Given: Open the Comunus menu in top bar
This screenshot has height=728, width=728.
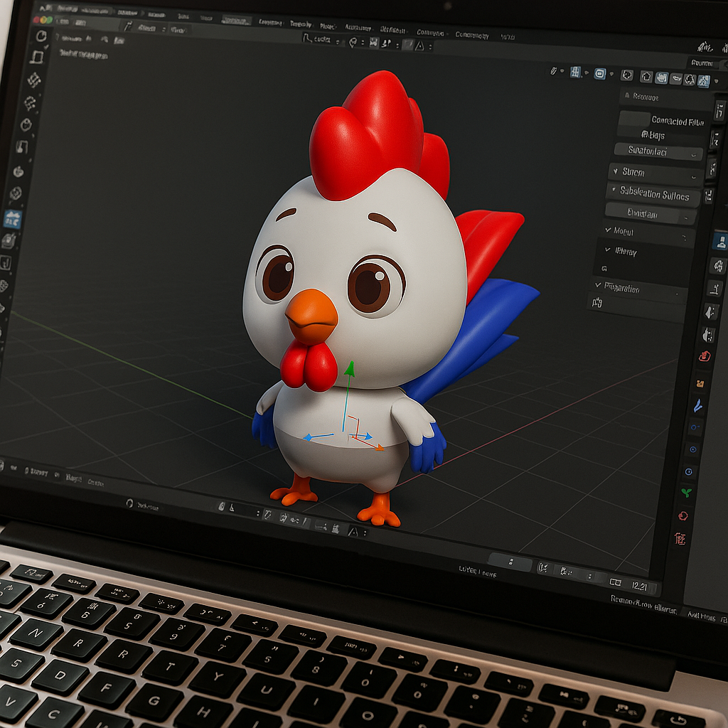Looking at the screenshot, I should tap(430, 33).
